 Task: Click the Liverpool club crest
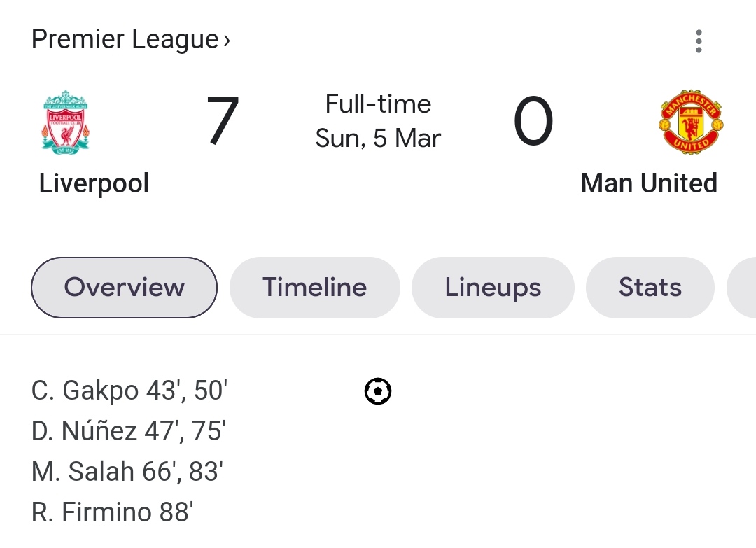point(65,122)
